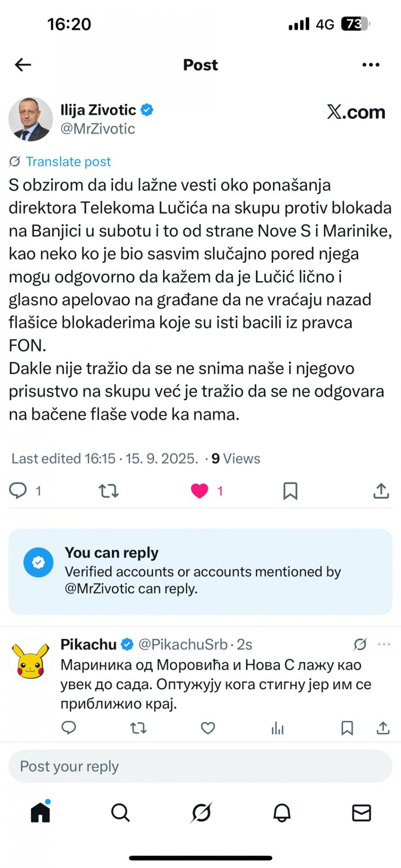Tap the battery indicator showing 73
401x868 pixels.
click(x=354, y=24)
